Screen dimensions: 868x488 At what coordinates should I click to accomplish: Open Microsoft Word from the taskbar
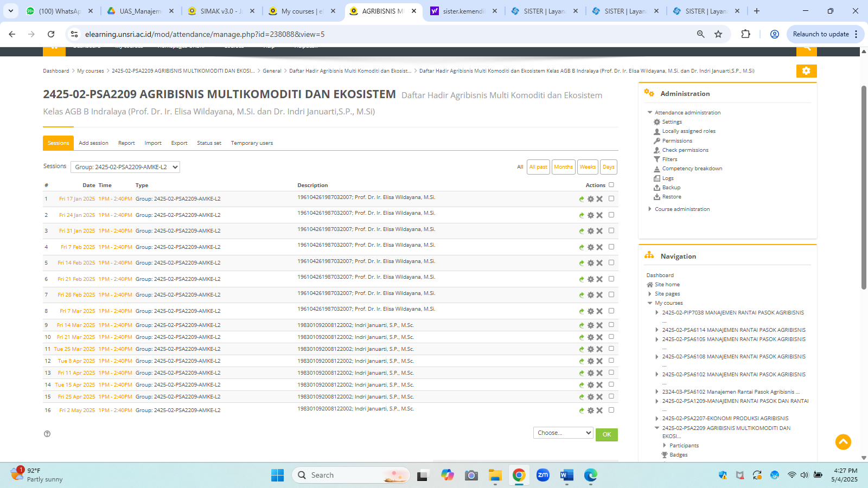566,475
